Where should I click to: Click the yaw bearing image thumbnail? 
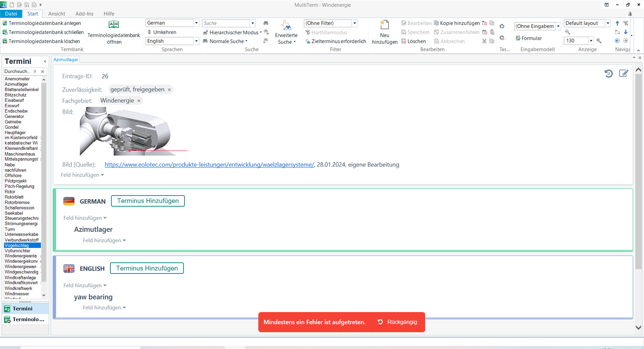pyautogui.click(x=133, y=131)
